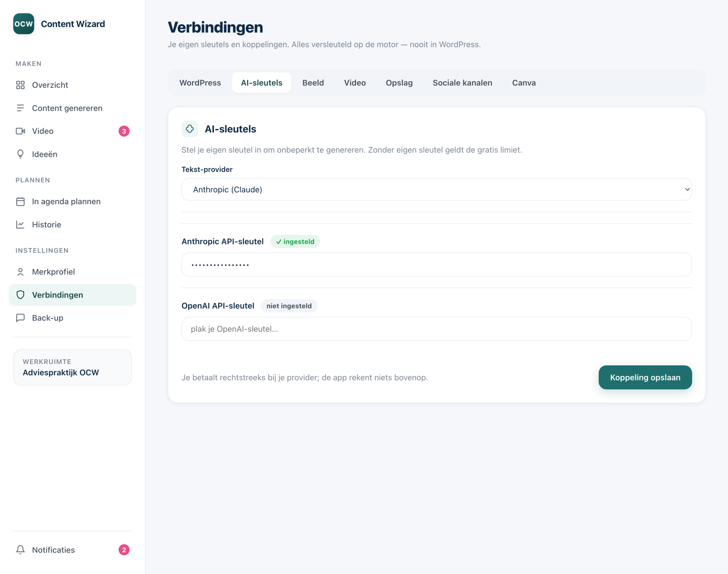This screenshot has height=574, width=728.
Task: Click the Video camera icon in the sidebar
Action: coord(20,131)
